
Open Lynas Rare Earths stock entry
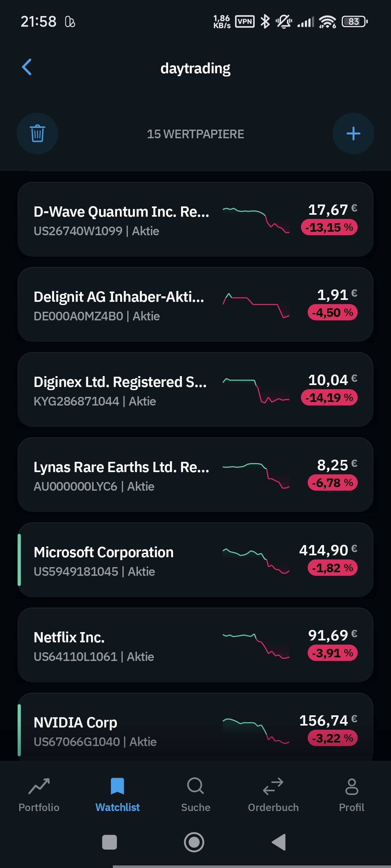(121, 475)
